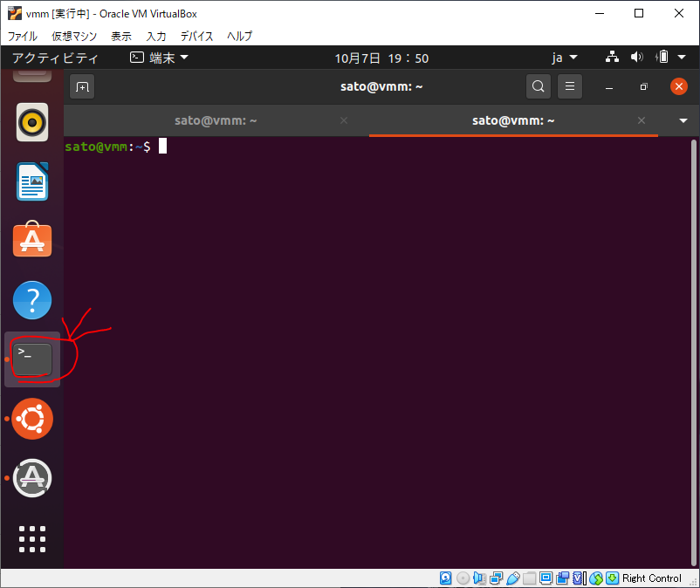Open the clock showing 10月7日 19:50
Viewport: 700px width, 588px height.
[381, 58]
